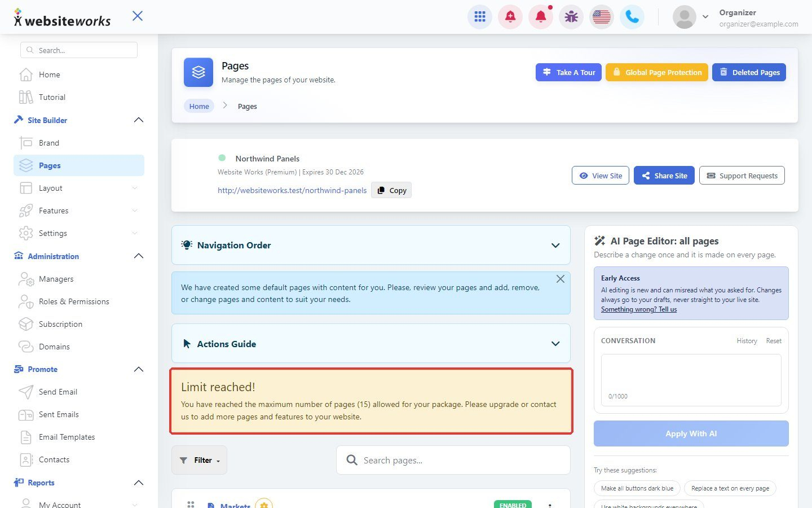The width and height of the screenshot is (812, 508).
Task: Click the Take A Tour button
Action: coord(568,72)
